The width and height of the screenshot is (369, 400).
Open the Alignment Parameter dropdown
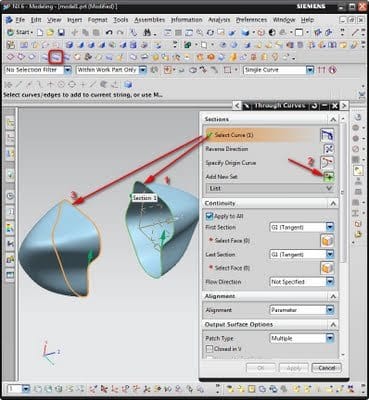coord(330,310)
